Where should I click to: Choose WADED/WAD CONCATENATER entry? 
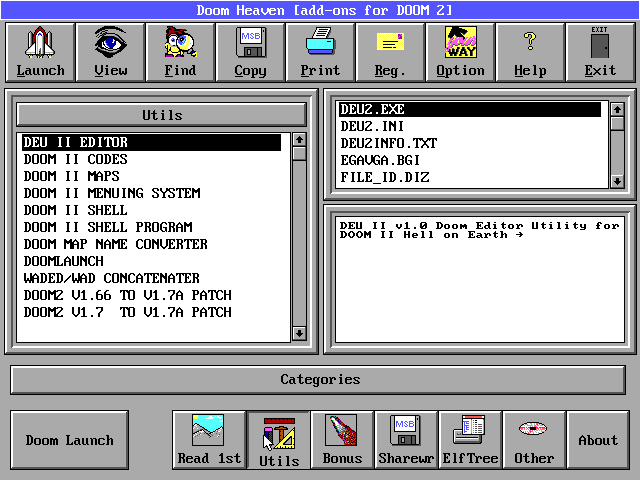[112, 279]
